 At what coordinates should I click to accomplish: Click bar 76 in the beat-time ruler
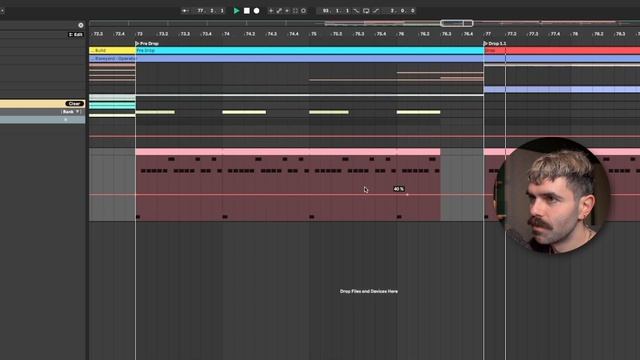401,34
